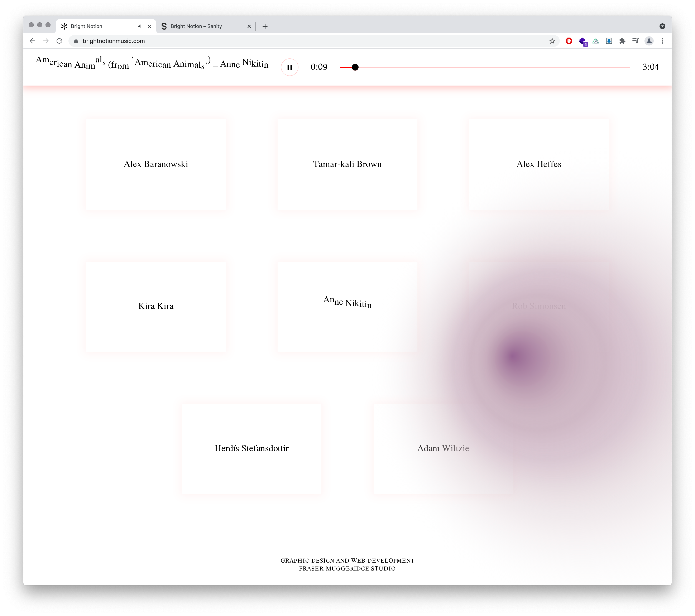
Task: Click the audio progress slider handle
Action: [x=355, y=67]
